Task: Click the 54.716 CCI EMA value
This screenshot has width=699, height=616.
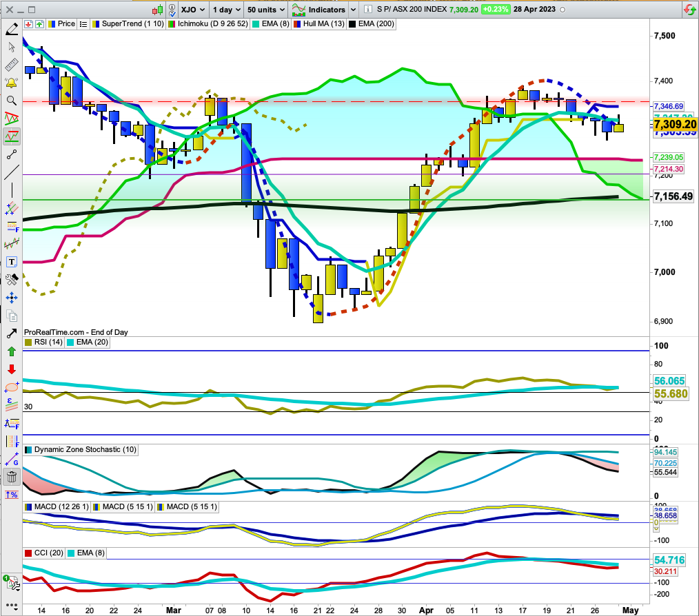Action: (x=669, y=559)
